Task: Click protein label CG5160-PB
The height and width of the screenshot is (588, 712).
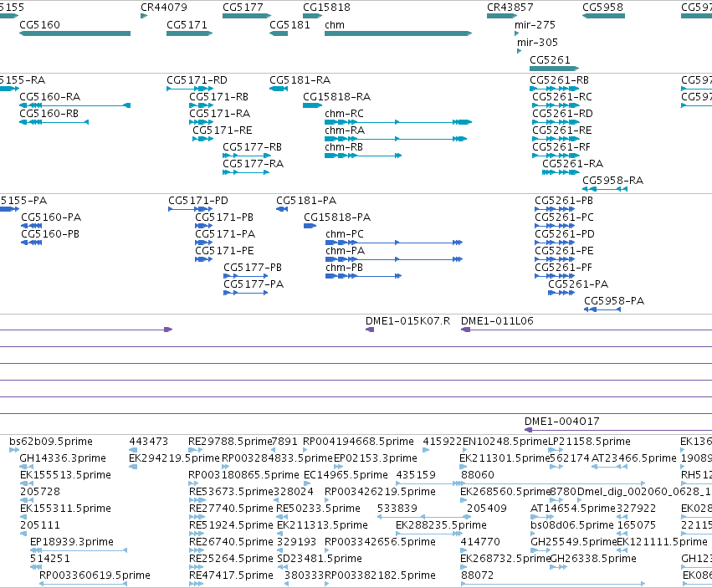Action: coord(50,234)
